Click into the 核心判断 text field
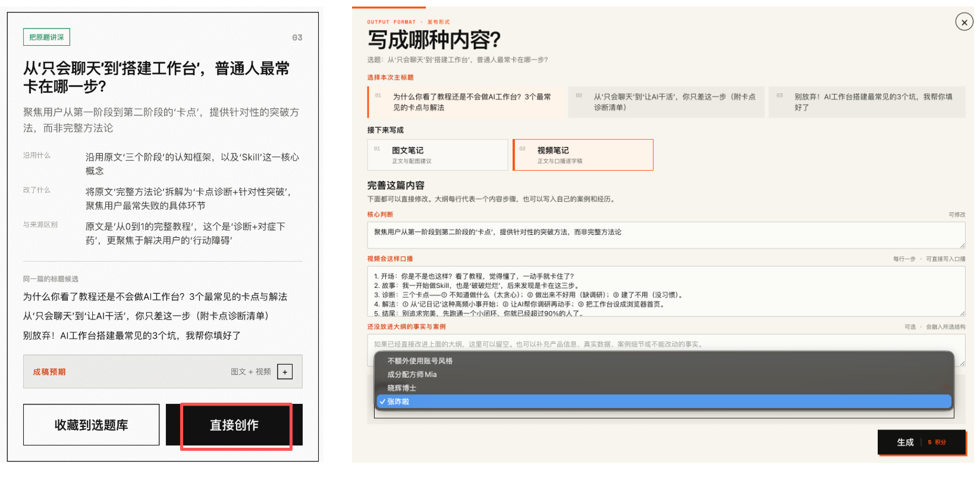This screenshot has width=980, height=477. tap(666, 235)
